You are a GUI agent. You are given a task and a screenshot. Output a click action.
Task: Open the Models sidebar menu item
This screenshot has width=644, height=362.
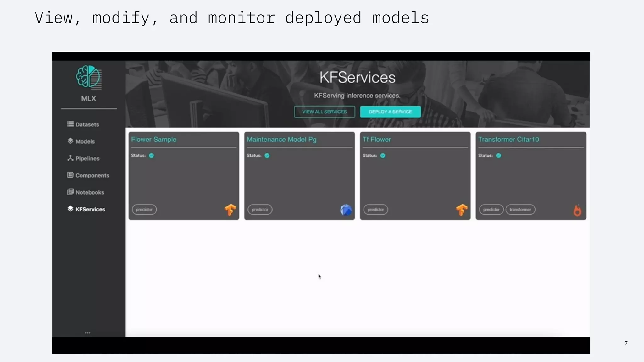coord(85,141)
